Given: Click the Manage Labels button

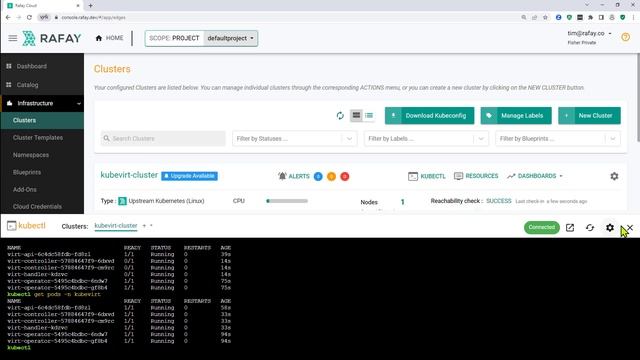Looking at the screenshot, I should 516,116.
